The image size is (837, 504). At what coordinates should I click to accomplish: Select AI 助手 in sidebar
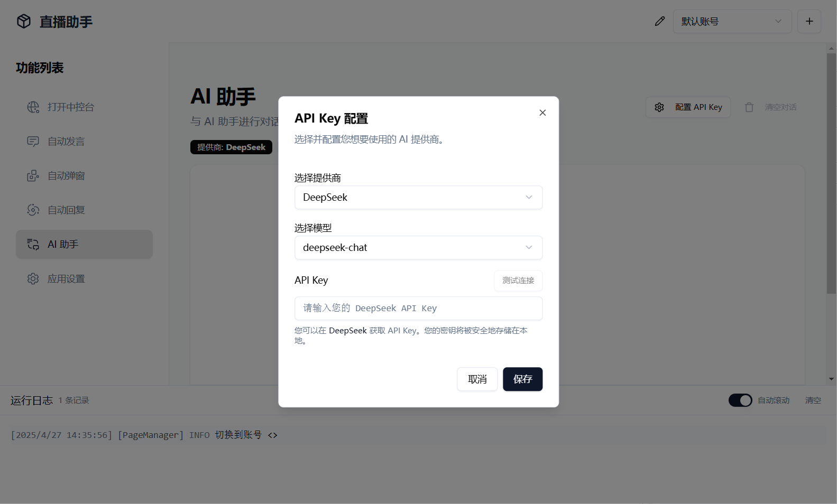tap(84, 244)
